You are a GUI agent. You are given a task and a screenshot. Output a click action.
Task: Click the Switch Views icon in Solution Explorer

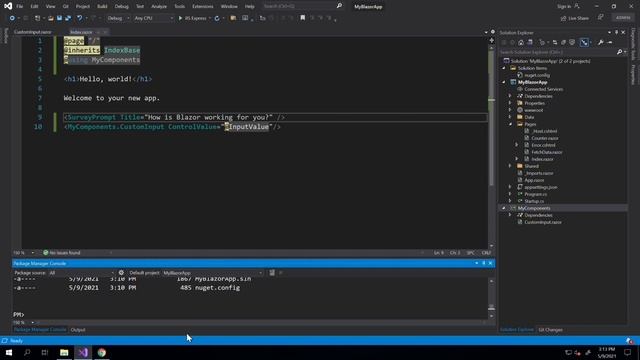(x=530, y=42)
